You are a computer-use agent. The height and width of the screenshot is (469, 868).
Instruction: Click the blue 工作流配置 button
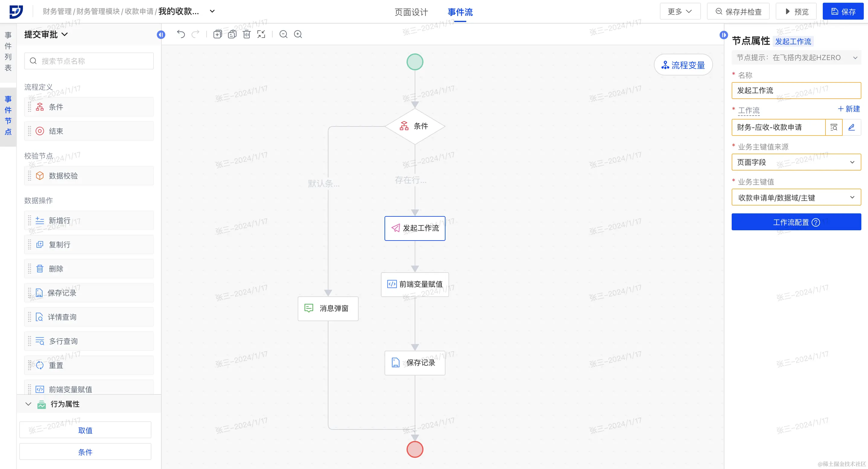pyautogui.click(x=796, y=222)
